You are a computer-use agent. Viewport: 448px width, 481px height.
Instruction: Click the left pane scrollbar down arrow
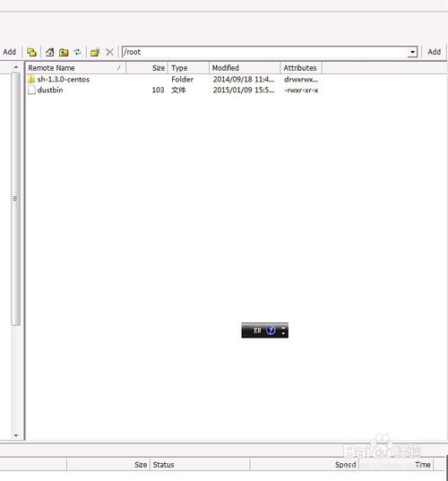coord(16,435)
